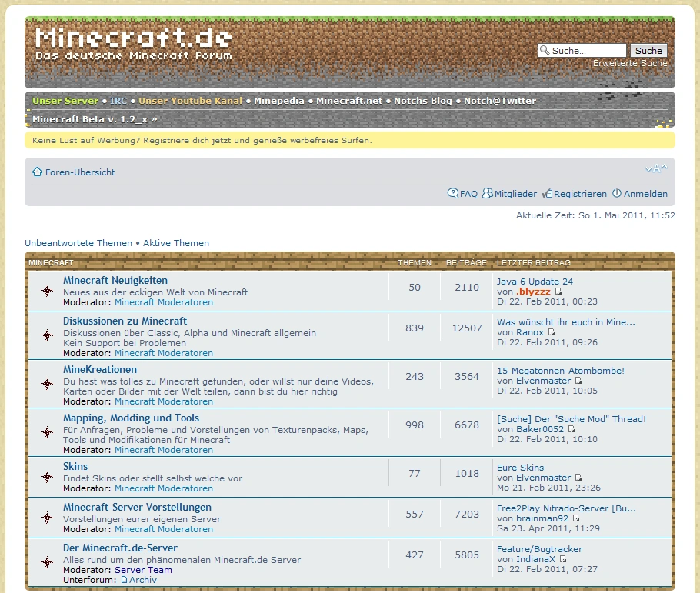Expand Minecraft Beta v. 1.2_x » link

[x=95, y=119]
